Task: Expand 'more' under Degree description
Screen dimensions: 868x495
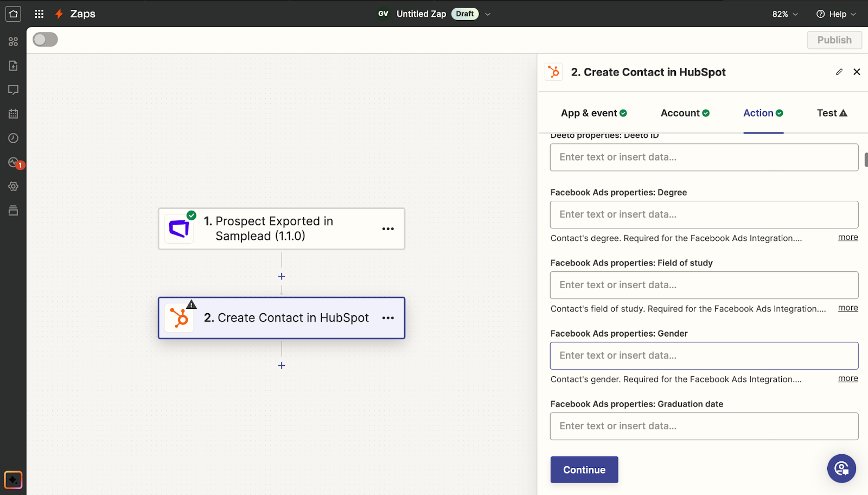Action: 848,237
